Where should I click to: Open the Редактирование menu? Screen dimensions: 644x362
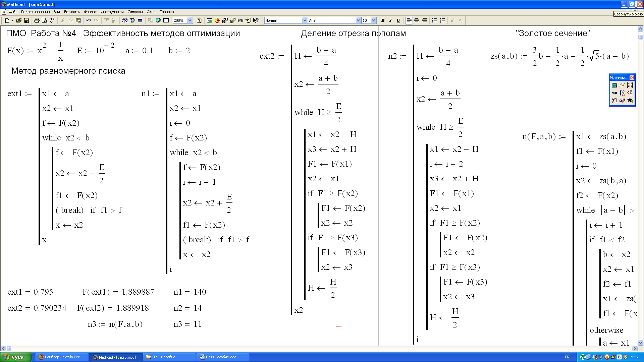[35, 12]
